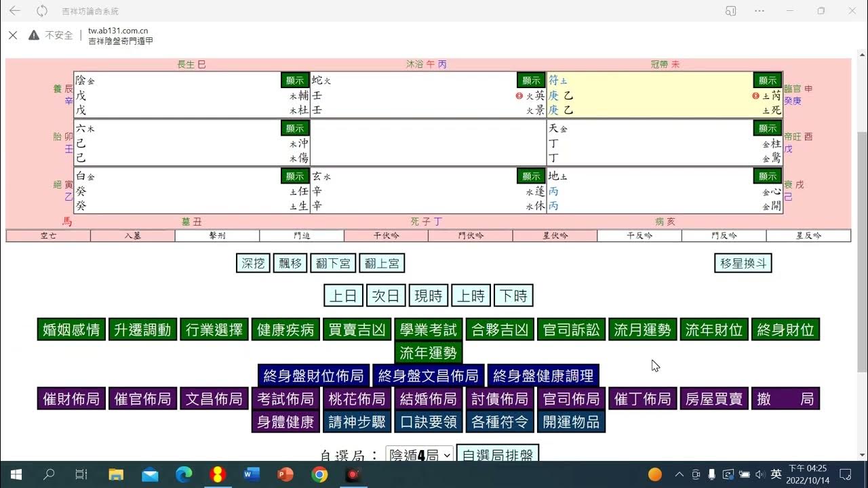
Task: Go to previous day with 上日
Action: click(x=344, y=296)
